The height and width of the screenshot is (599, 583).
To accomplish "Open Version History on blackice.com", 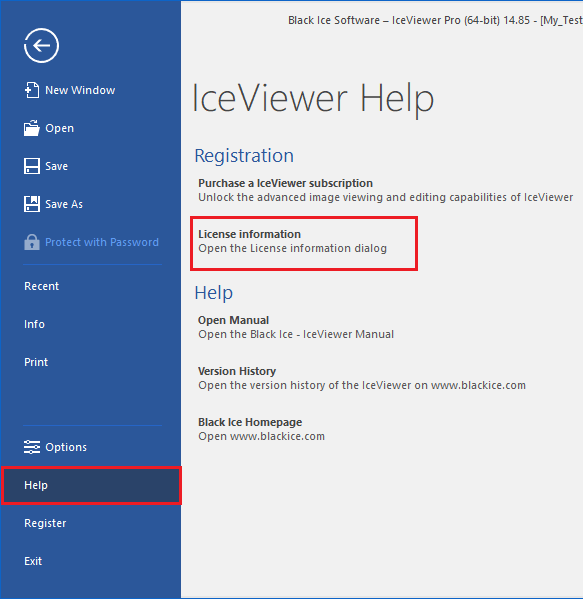I will coord(362,378).
